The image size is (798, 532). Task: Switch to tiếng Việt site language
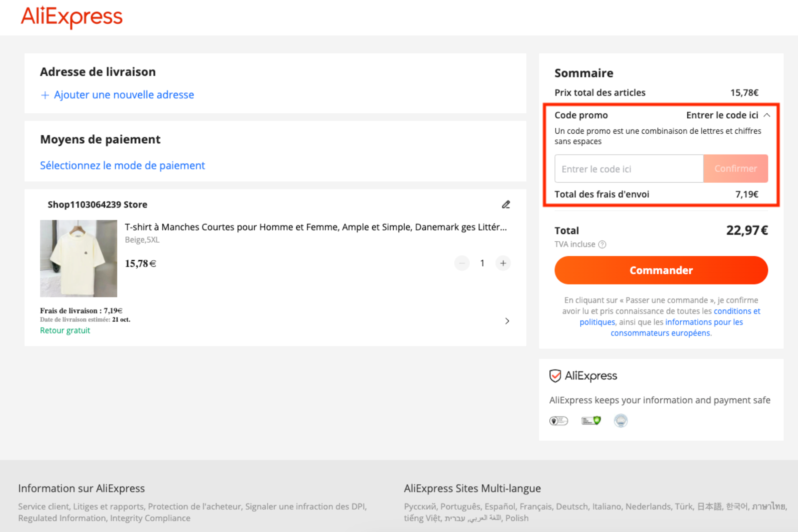(x=423, y=518)
